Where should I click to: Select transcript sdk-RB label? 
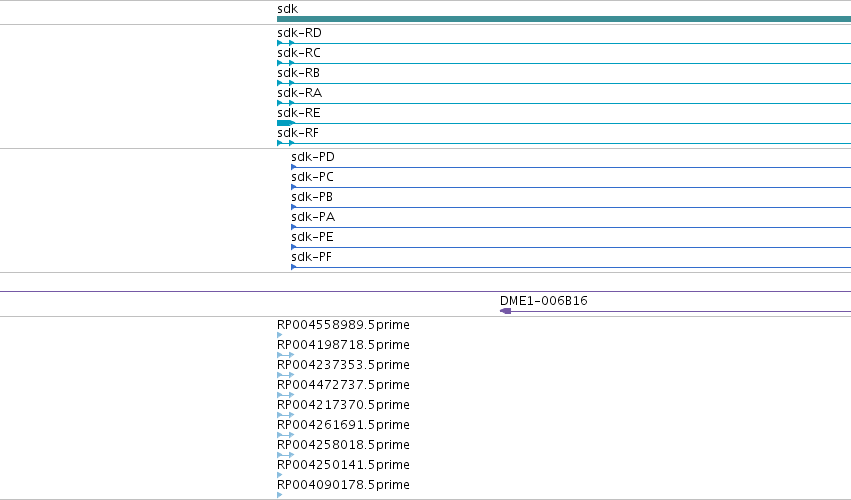(299, 73)
